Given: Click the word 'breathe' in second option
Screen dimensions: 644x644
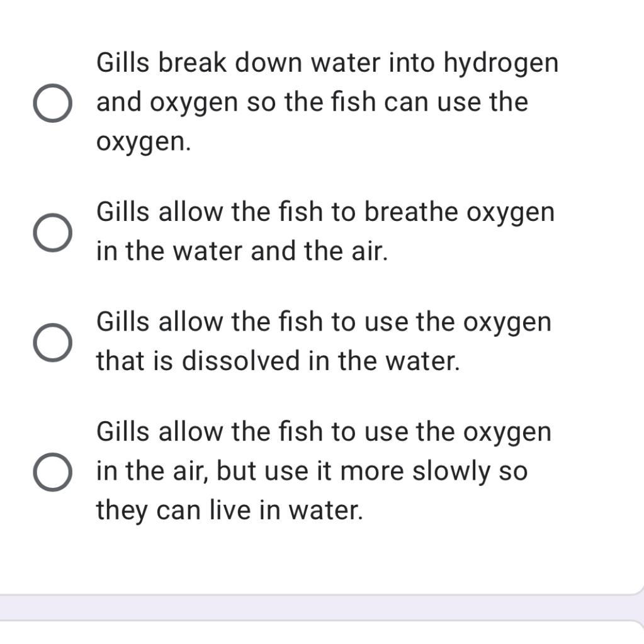Looking at the screenshot, I should click(x=412, y=212).
